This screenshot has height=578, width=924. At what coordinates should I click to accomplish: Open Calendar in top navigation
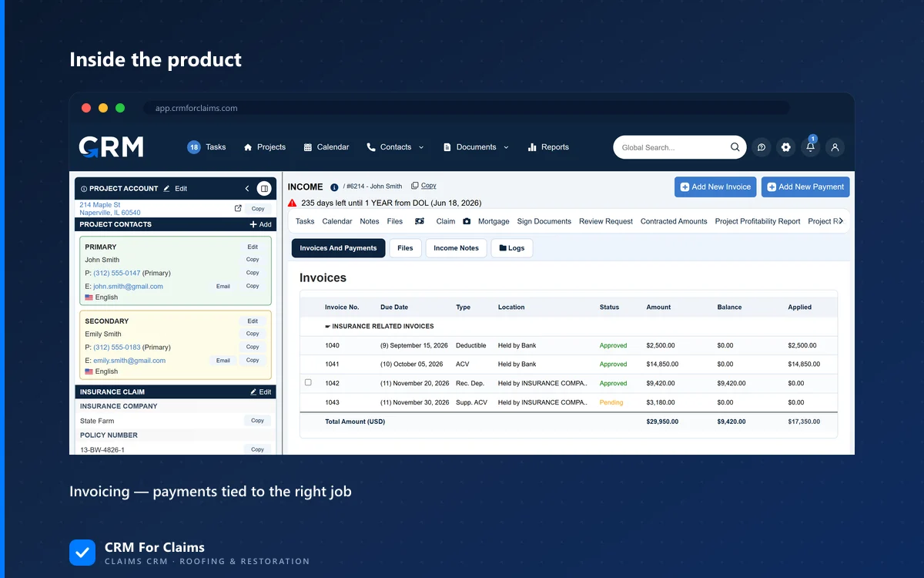click(x=326, y=147)
